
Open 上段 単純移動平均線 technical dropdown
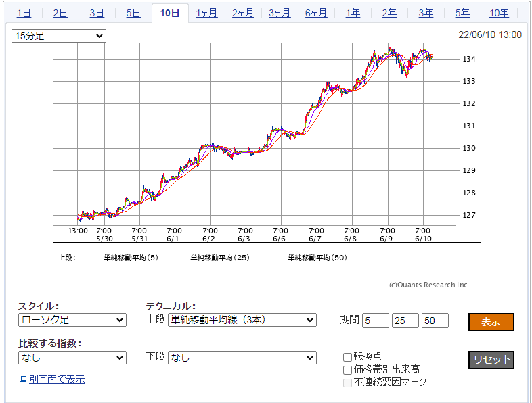tap(242, 320)
